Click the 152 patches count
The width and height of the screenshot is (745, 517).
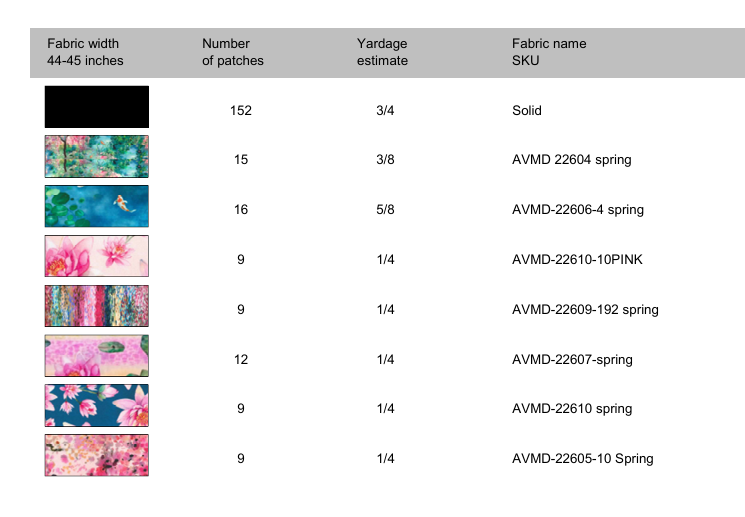point(241,110)
